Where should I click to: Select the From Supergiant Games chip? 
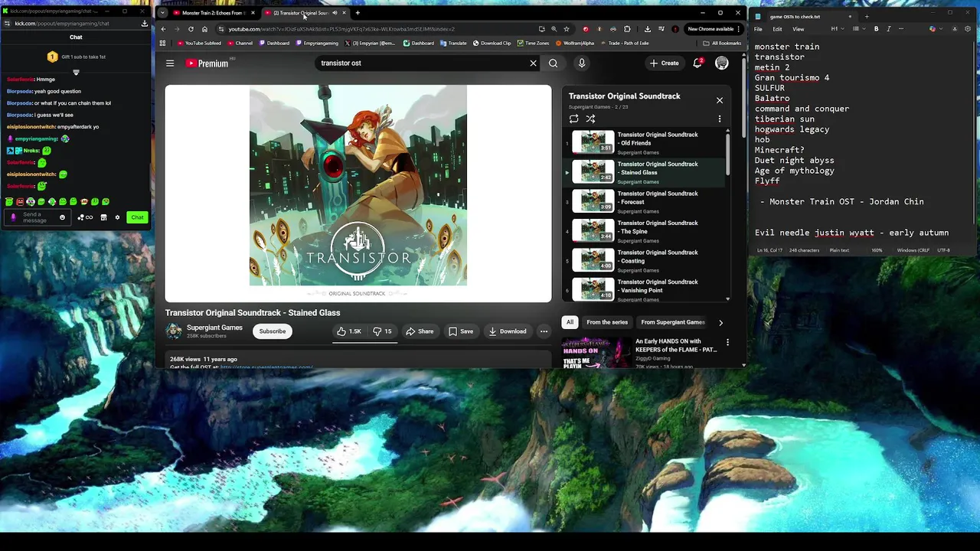click(x=673, y=322)
